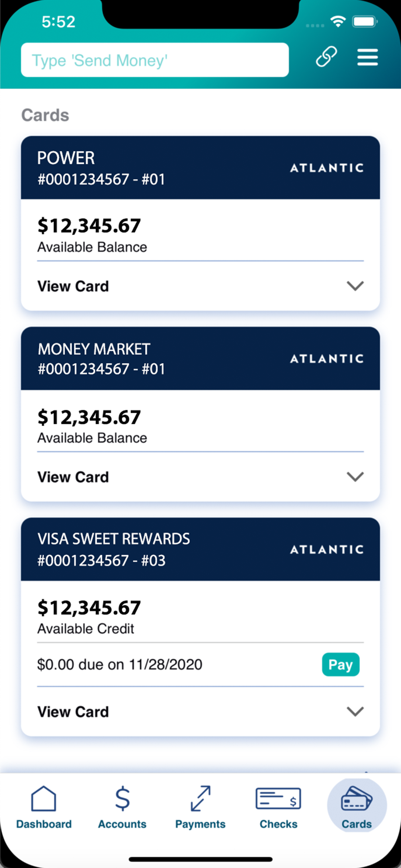Screen dimensions: 401x868
Task: Switch to the Payments tab label
Action: point(200,824)
